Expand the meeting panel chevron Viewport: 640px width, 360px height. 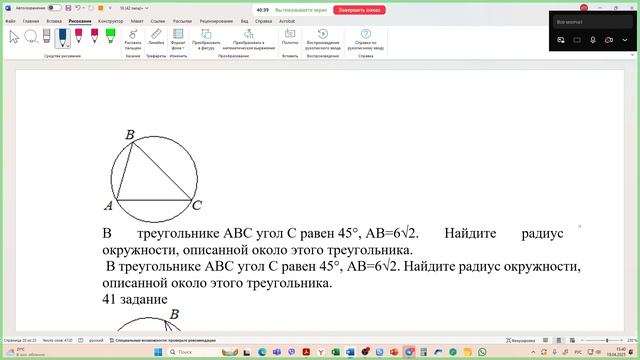click(x=625, y=40)
